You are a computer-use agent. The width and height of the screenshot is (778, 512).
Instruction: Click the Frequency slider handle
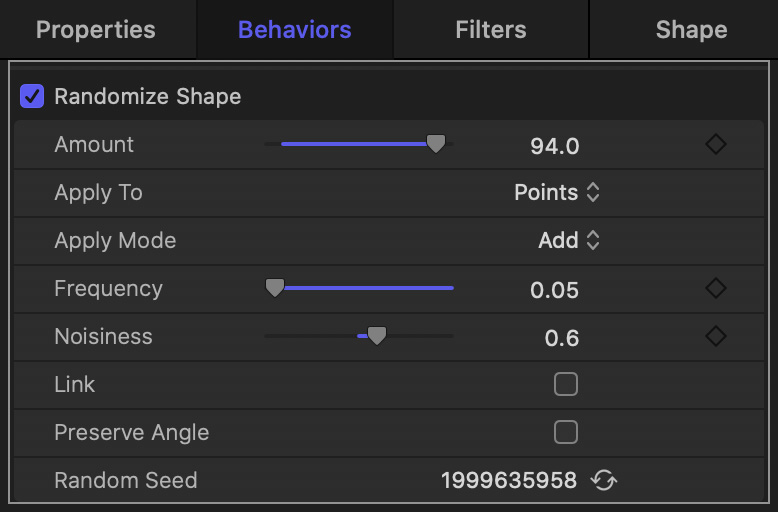[x=275, y=288]
